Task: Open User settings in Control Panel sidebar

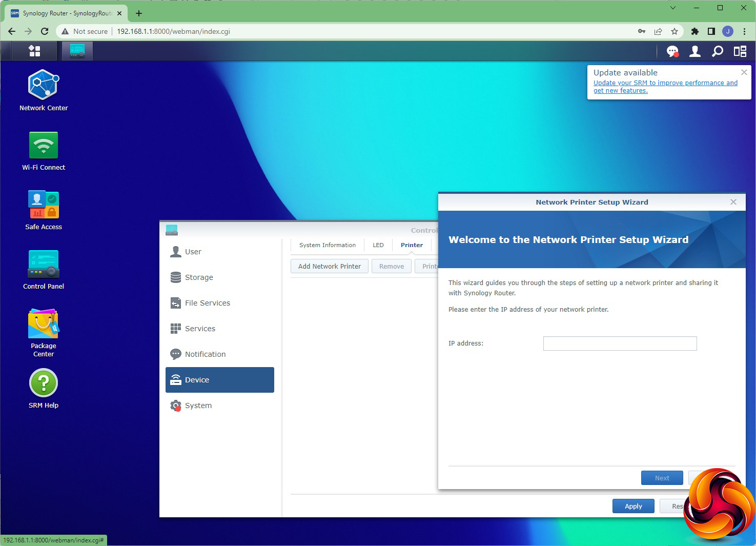Action: (220, 252)
